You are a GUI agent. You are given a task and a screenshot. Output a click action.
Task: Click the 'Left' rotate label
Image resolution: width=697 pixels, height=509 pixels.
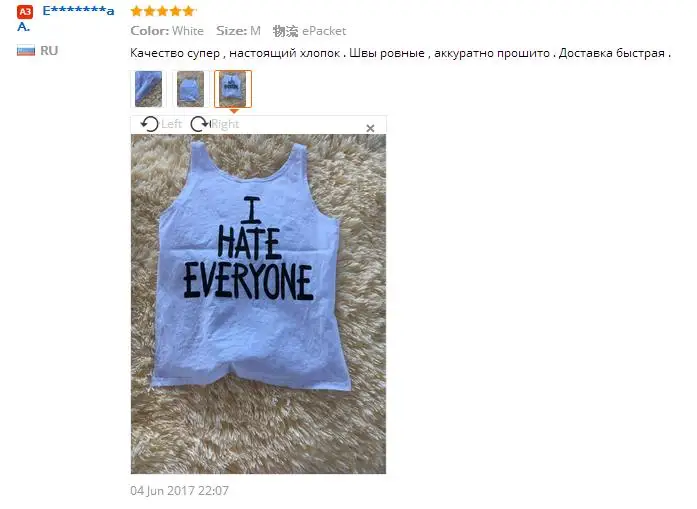tap(172, 124)
